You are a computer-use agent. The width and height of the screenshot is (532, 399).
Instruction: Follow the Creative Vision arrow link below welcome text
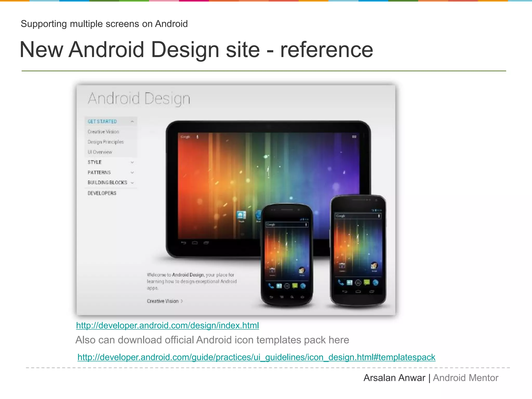click(165, 301)
